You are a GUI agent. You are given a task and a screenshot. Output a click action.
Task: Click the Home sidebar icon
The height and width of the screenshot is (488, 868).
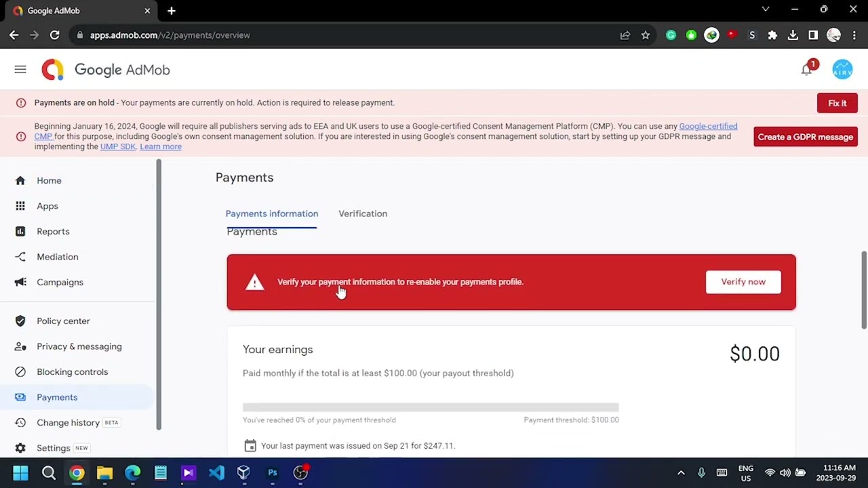tap(20, 180)
